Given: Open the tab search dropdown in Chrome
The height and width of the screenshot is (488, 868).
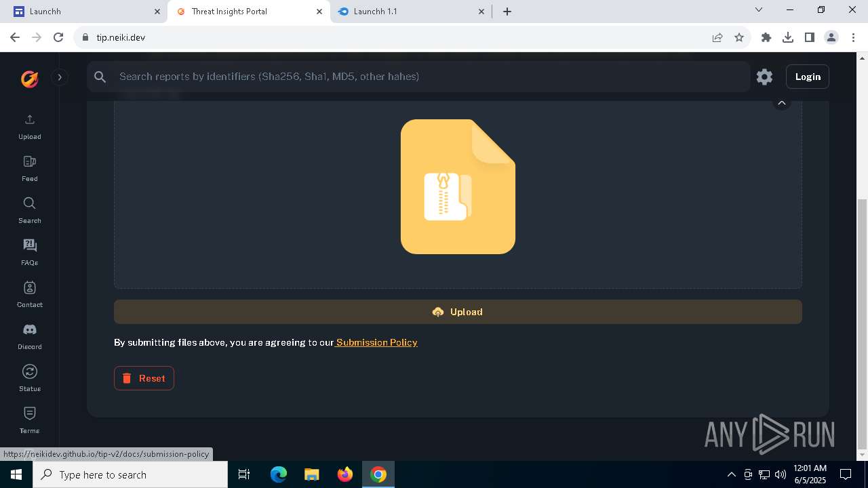Looking at the screenshot, I should point(759,10).
